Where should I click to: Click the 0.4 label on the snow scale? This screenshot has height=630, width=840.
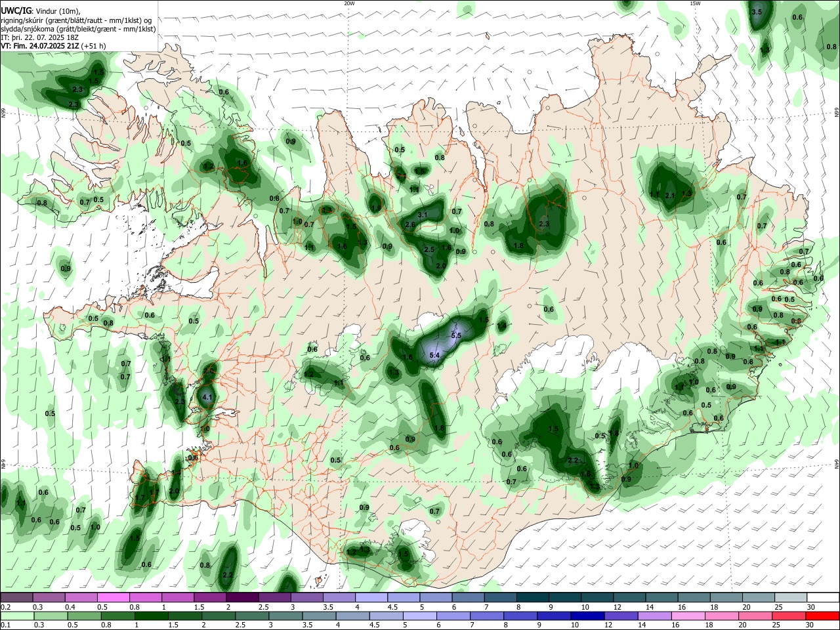pos(70,606)
